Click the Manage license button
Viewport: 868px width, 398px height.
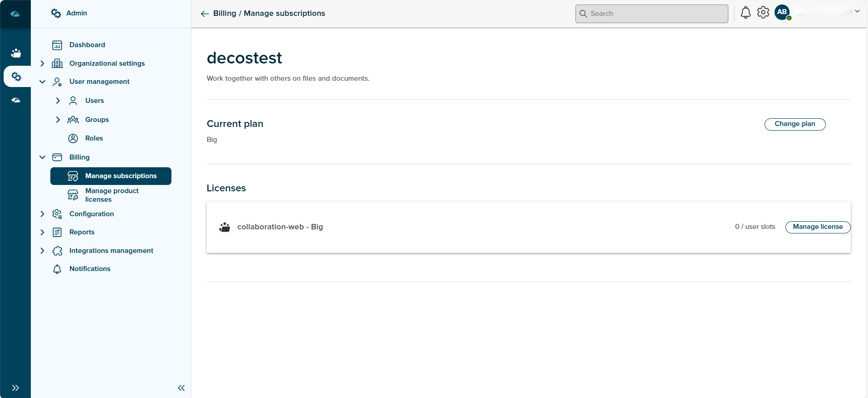tap(818, 227)
